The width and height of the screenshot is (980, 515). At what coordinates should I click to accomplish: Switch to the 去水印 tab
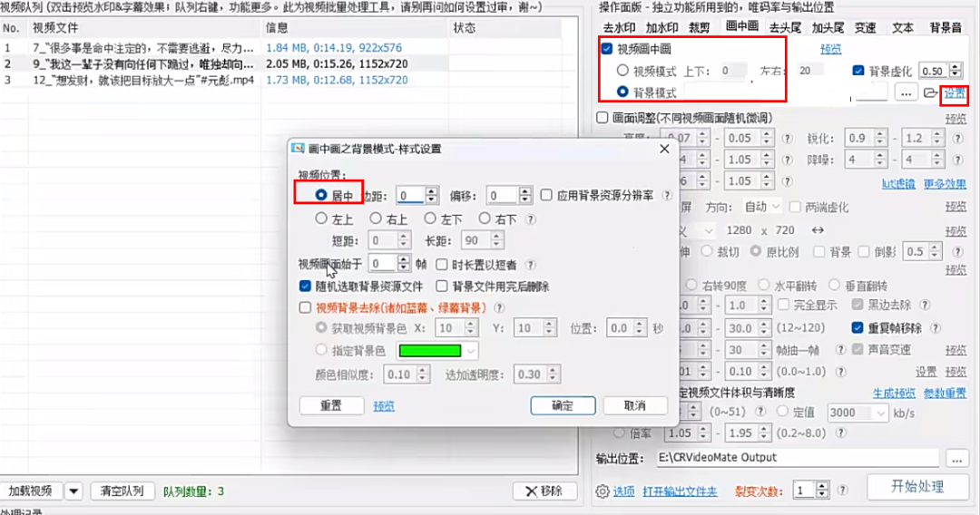pyautogui.click(x=619, y=27)
